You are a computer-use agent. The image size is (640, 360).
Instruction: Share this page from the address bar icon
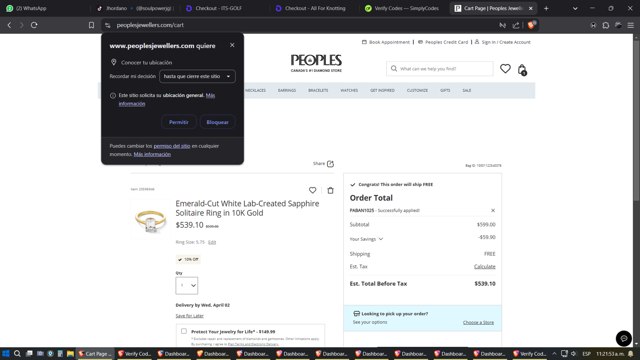pos(516,25)
